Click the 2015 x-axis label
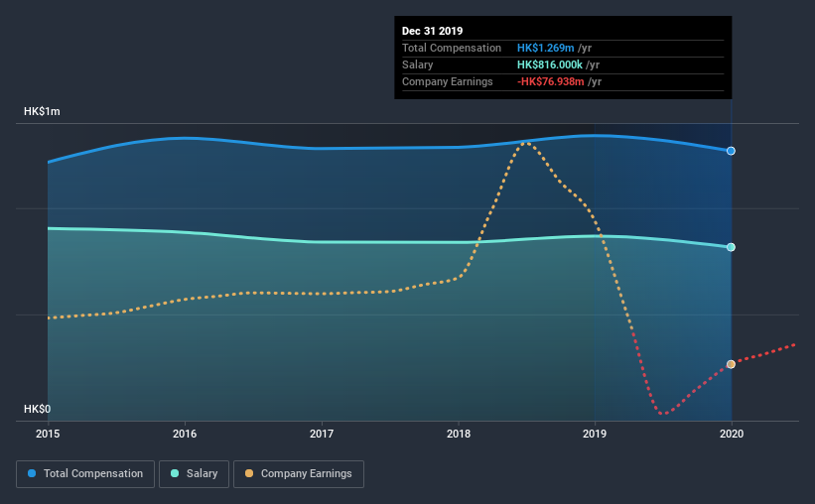 pos(48,434)
